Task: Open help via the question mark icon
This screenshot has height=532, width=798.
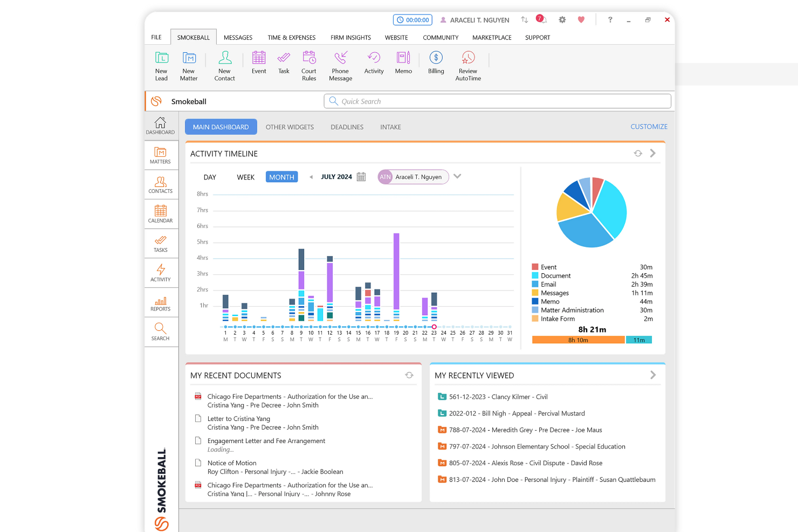Action: click(610, 19)
